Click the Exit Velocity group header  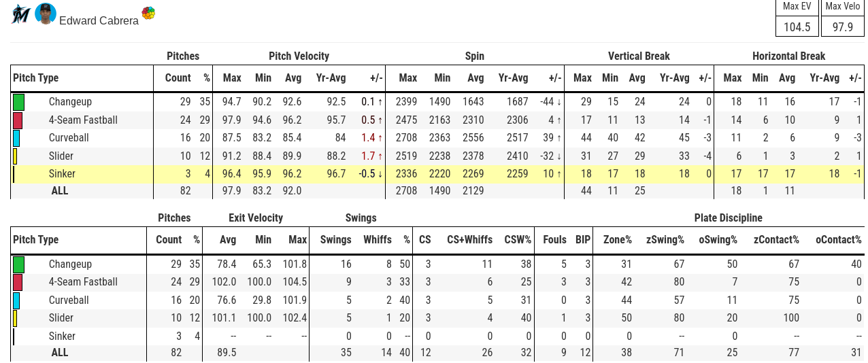(256, 218)
